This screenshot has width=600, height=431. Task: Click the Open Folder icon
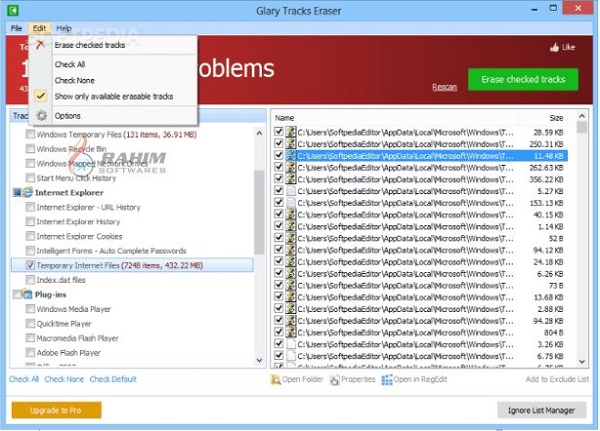275,379
